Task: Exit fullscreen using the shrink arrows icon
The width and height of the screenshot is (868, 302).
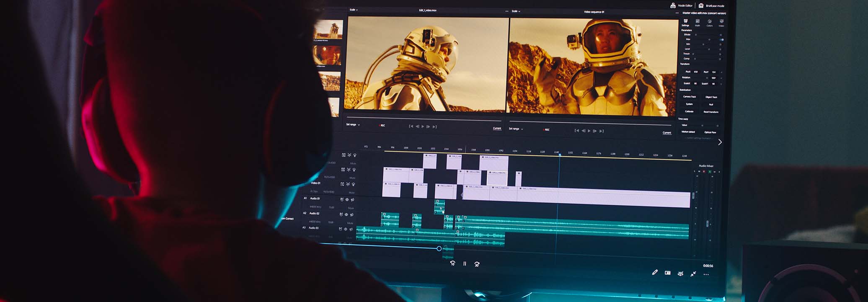Action: 693,274
